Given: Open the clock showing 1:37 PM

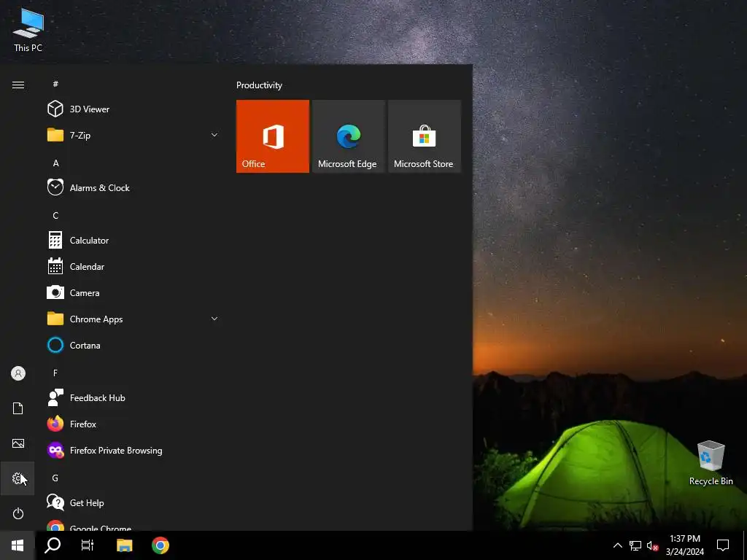Looking at the screenshot, I should point(685,545).
